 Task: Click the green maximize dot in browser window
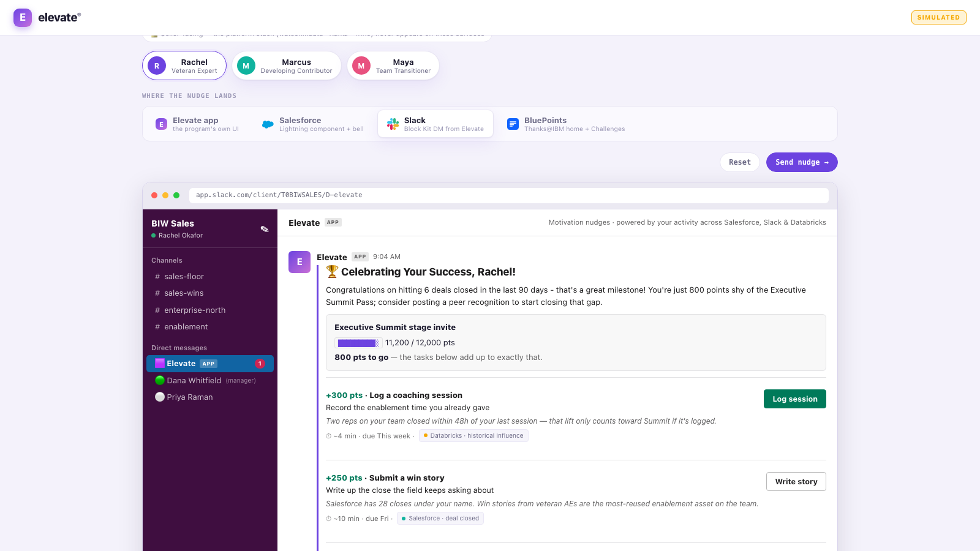point(176,195)
